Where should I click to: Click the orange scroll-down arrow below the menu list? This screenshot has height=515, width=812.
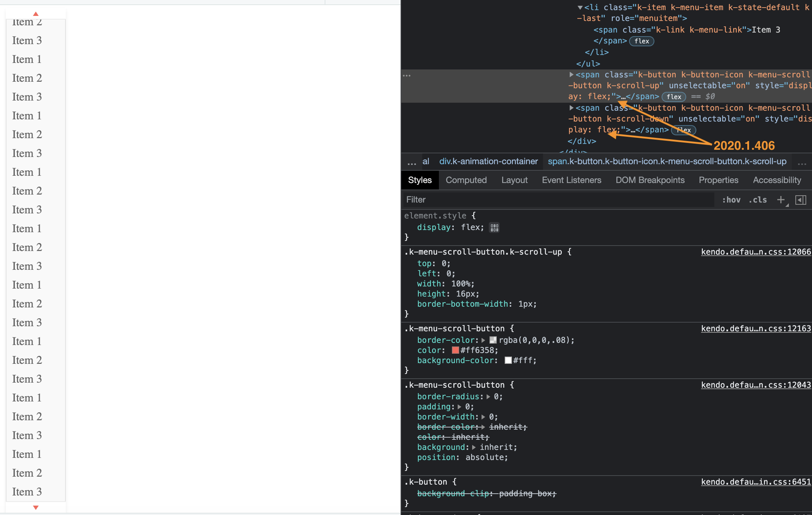coord(35,508)
